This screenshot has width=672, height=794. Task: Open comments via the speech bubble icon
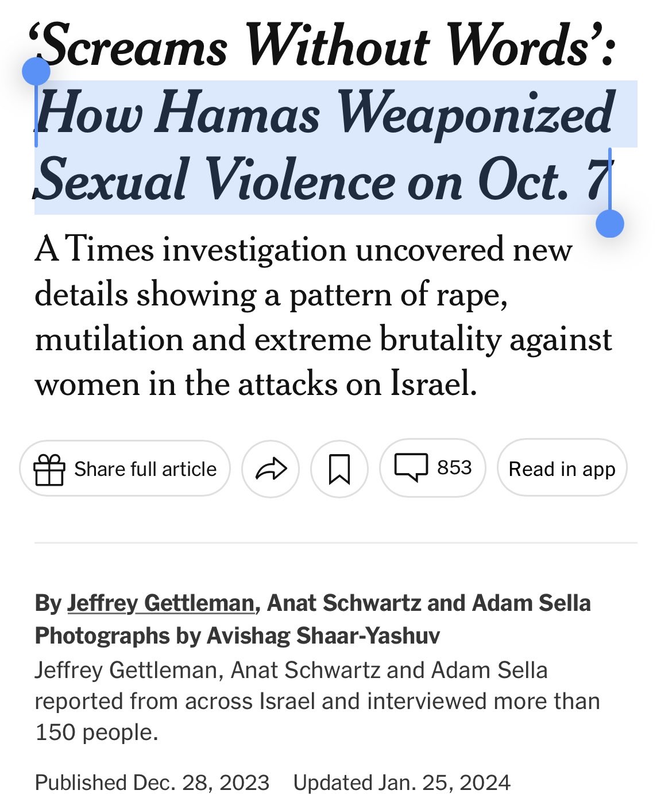tap(411, 467)
